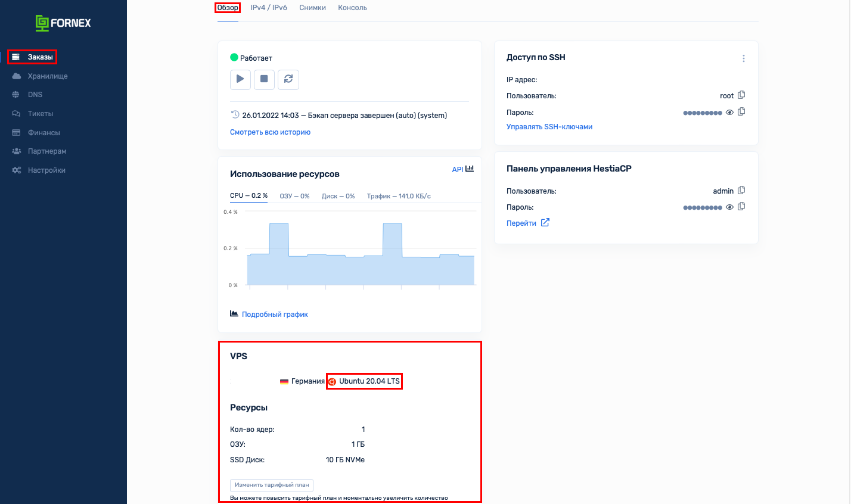Click the Партнерам people icon

pos(17,151)
